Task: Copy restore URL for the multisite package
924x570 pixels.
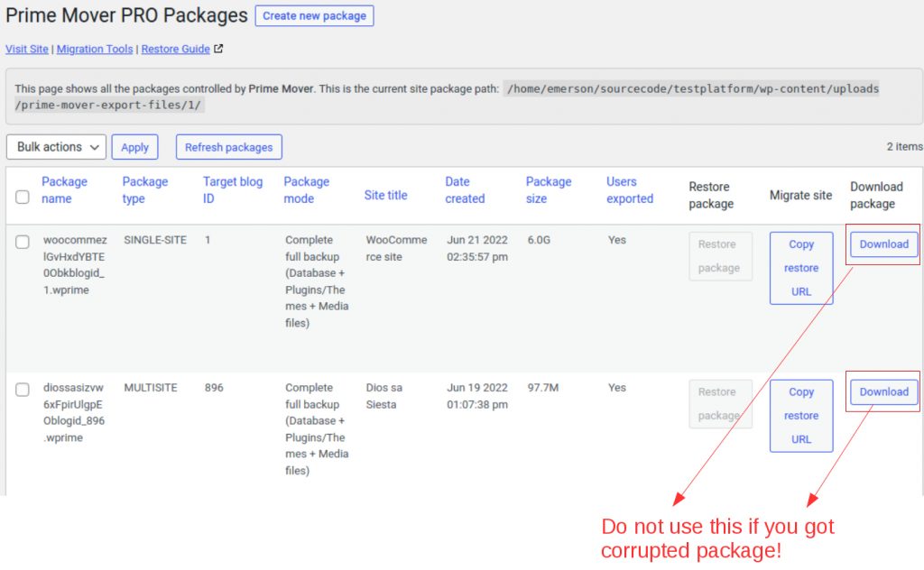Action: coord(800,416)
